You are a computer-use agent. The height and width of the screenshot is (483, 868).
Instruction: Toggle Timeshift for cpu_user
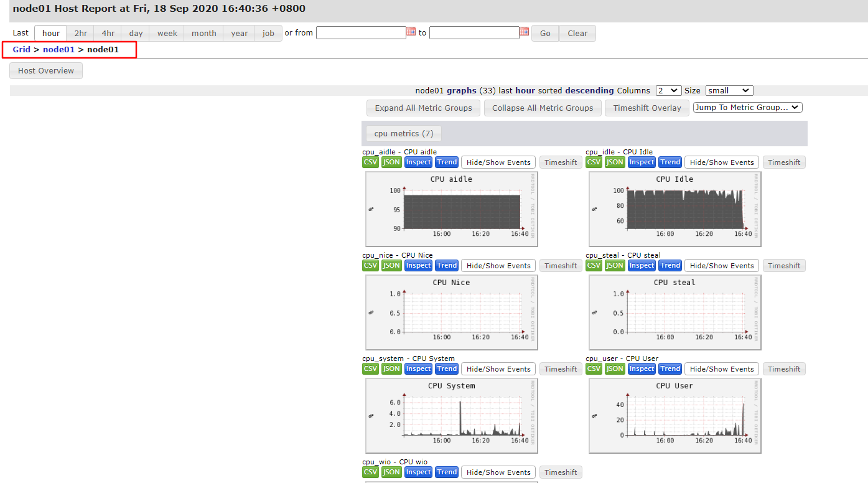[x=784, y=369]
